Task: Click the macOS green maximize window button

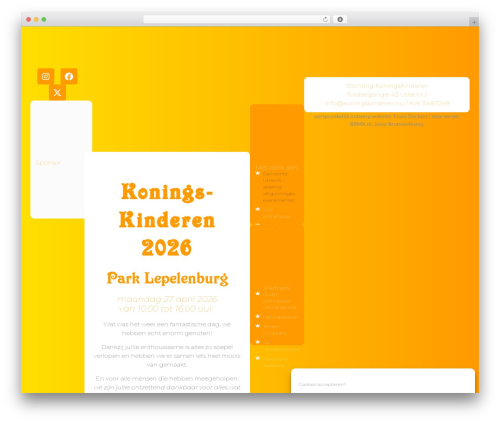Action: click(x=44, y=19)
